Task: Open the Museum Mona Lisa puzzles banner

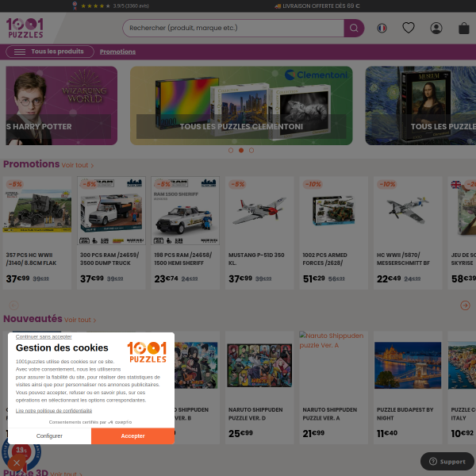Action: click(x=420, y=106)
